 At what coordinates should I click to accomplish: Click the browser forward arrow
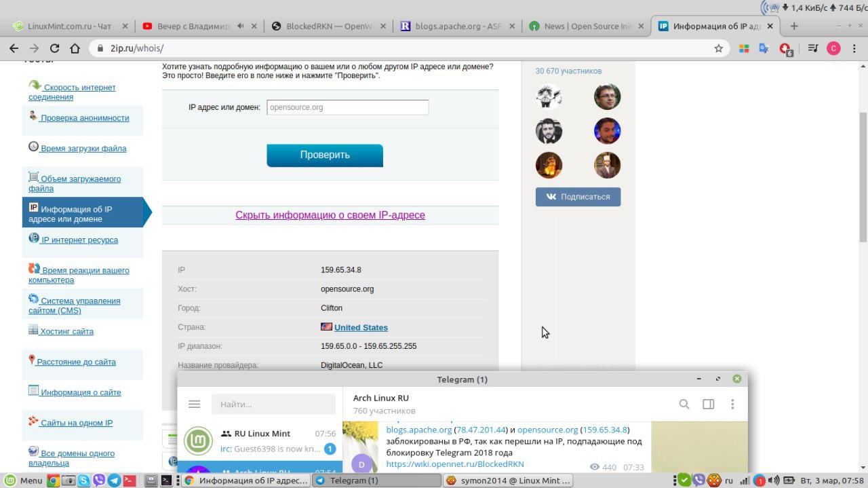(34, 48)
